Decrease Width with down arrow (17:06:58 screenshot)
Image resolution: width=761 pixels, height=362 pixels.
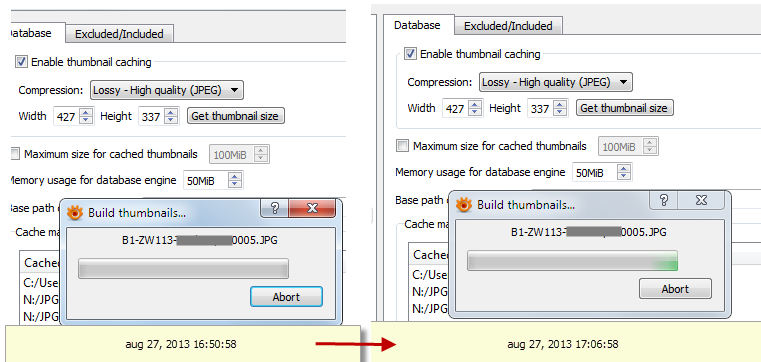[x=476, y=112]
